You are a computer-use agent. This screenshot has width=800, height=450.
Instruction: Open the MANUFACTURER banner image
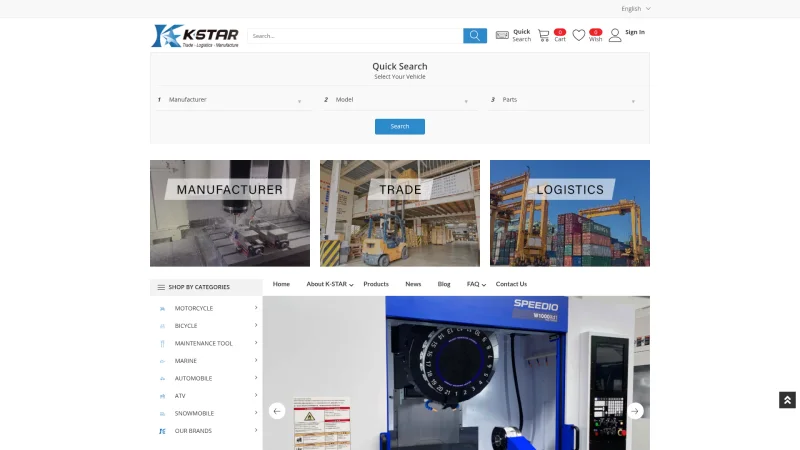coord(230,213)
